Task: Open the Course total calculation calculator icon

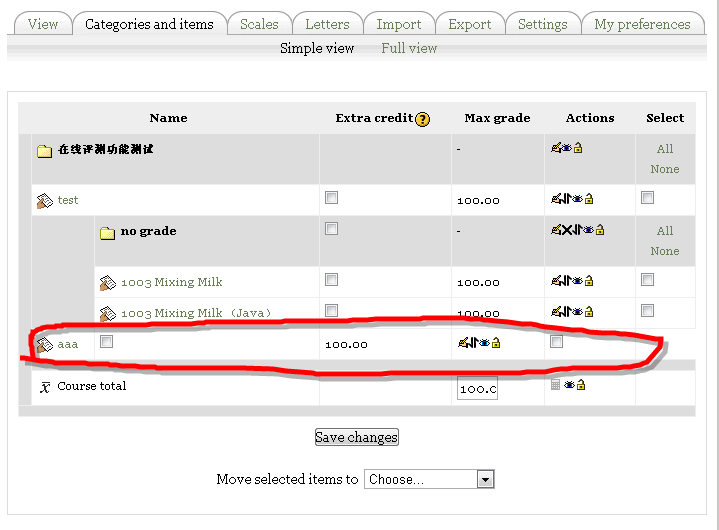Action: 555,385
